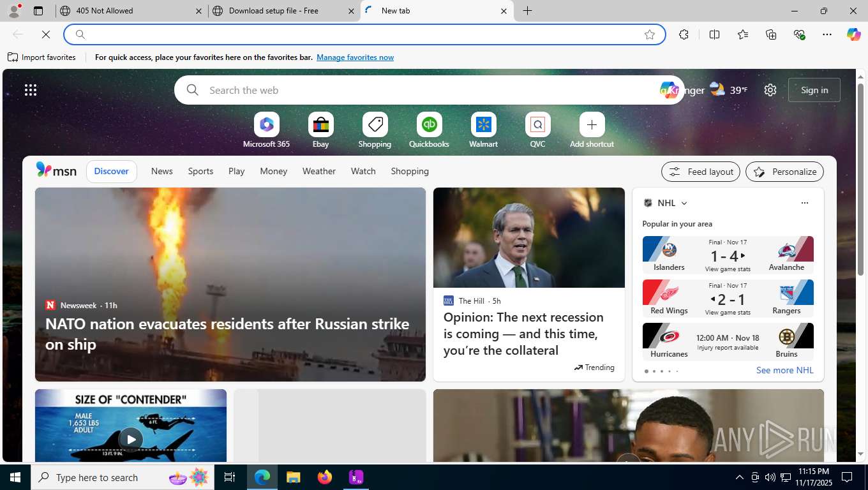Select the Discover feed tab

pyautogui.click(x=112, y=171)
